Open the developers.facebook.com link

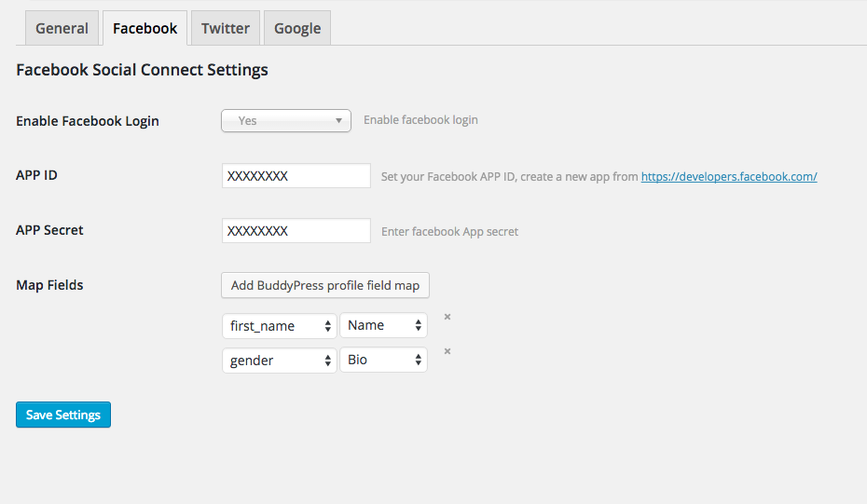tap(729, 176)
